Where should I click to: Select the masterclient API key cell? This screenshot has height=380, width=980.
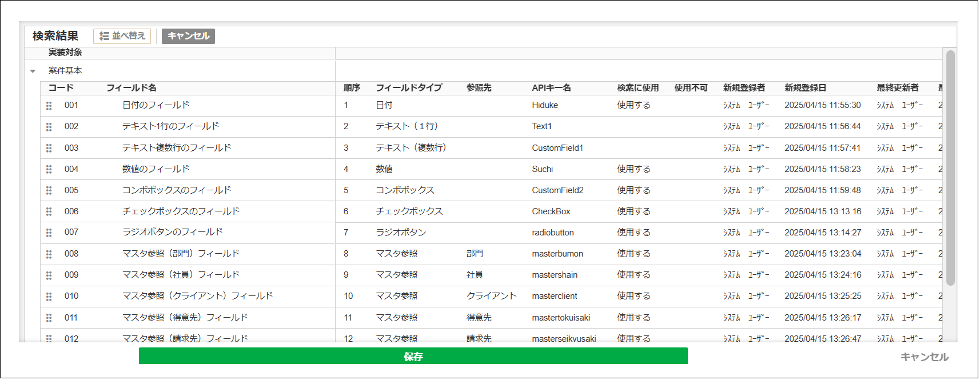tap(554, 296)
